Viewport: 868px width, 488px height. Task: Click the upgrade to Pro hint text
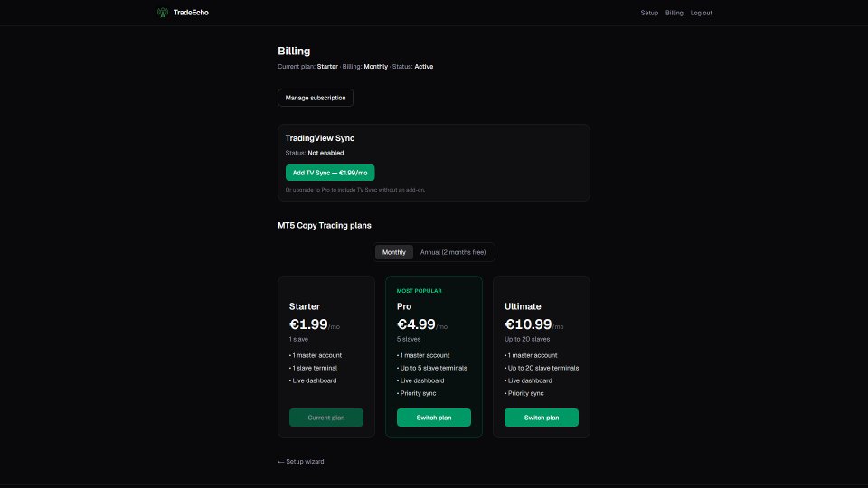pos(355,190)
